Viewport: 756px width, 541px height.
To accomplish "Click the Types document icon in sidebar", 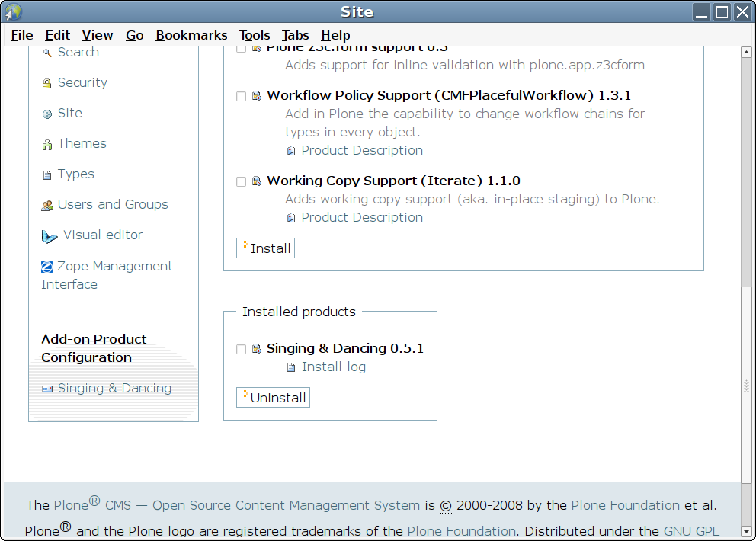I will (47, 175).
